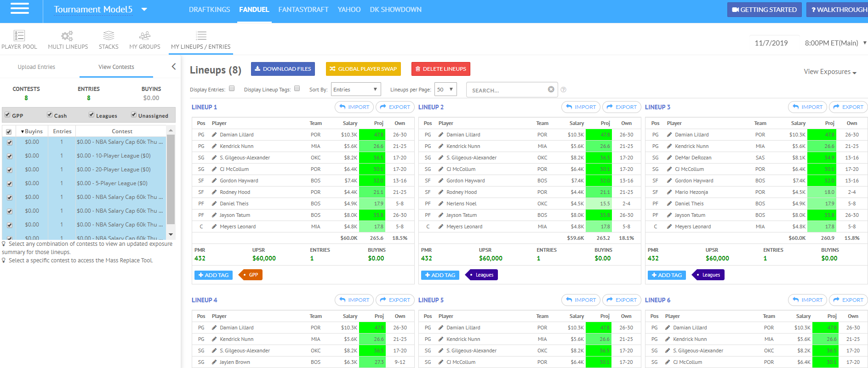
Task: Click the orange GPP tag on Lineup 1
Action: point(251,275)
